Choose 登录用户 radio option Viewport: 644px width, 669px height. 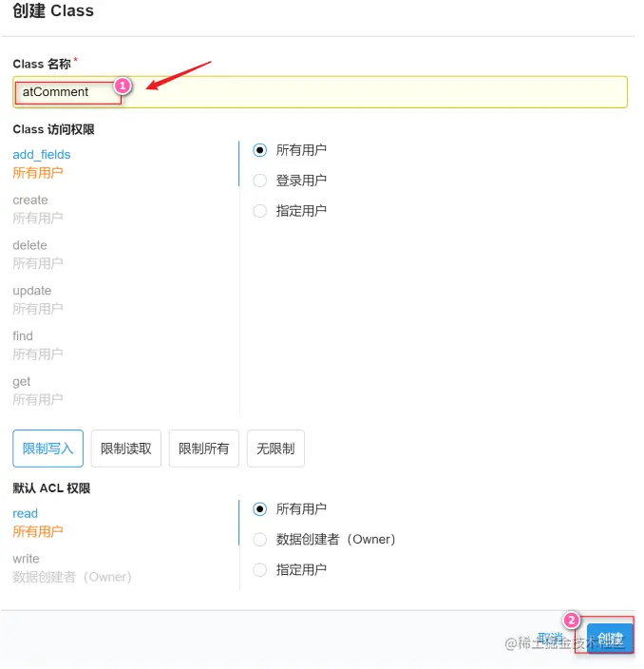tap(259, 181)
